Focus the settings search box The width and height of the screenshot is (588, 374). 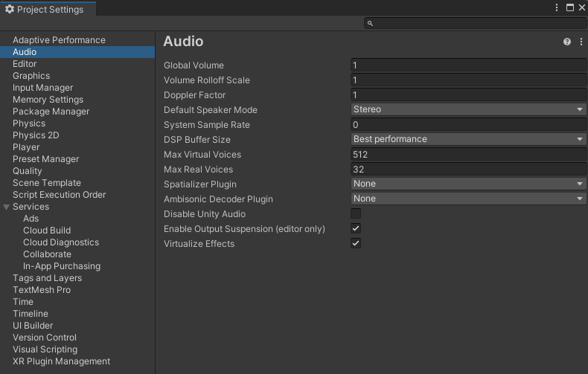(475, 23)
